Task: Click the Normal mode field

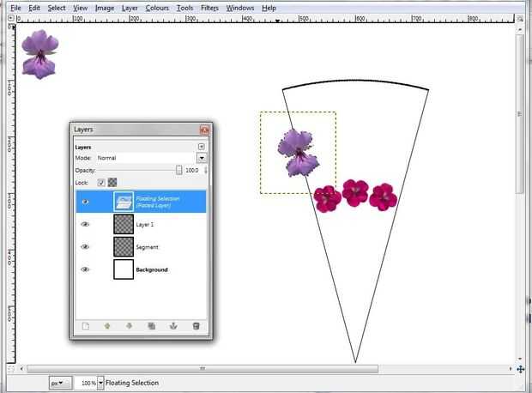Action: [146, 158]
